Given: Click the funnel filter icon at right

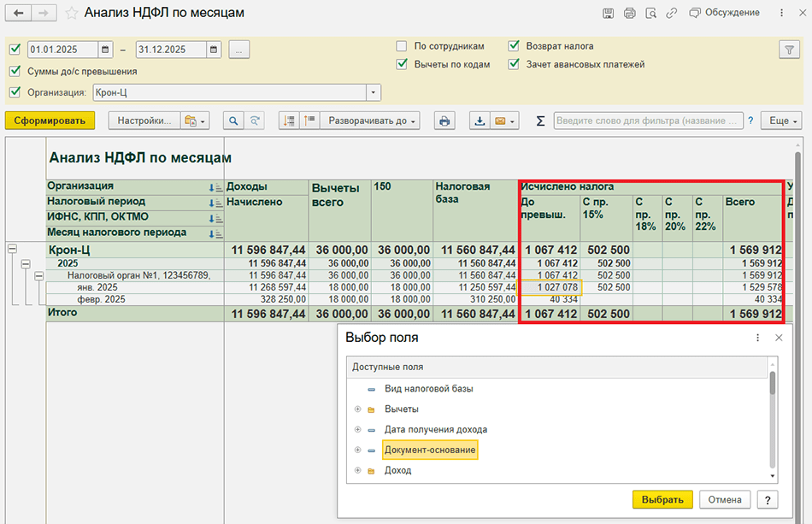Looking at the screenshot, I should pyautogui.click(x=788, y=50).
